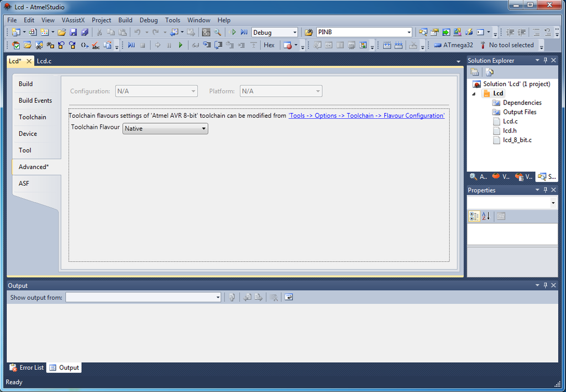Pin the Properties panel
Viewport: 566px width, 392px height.
[x=546, y=190]
